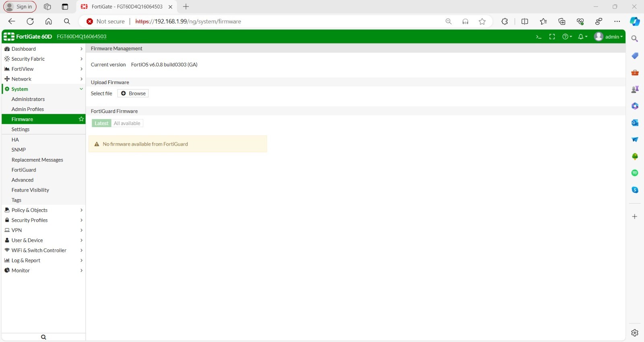The height and width of the screenshot is (342, 644).
Task: Click the browser Home icon
Action: pyautogui.click(x=49, y=21)
